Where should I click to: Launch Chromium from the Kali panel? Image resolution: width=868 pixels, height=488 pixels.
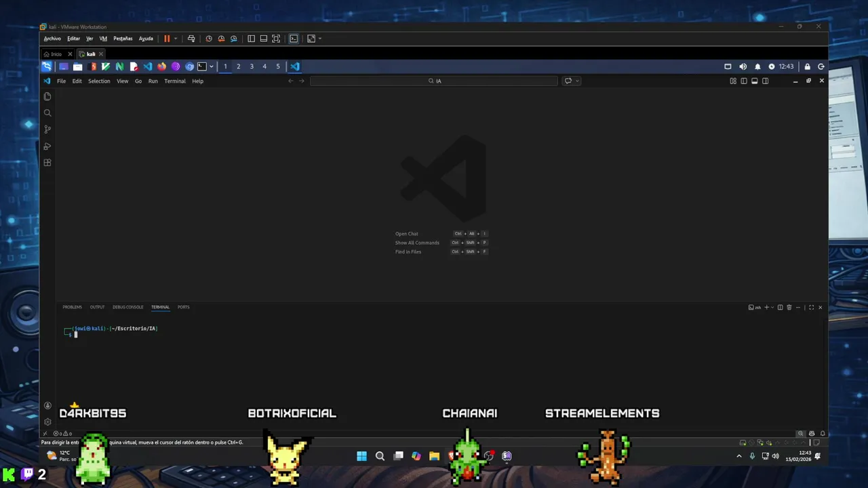point(190,66)
